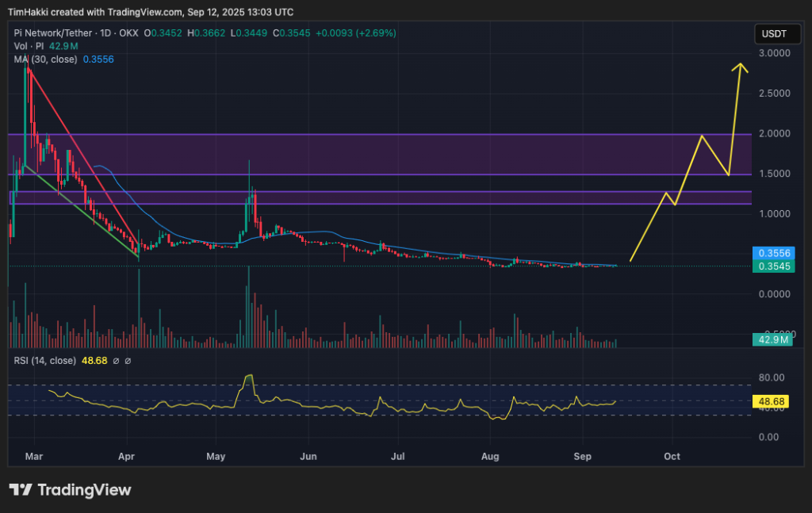Click the TradingView logo at bottom left
812x513 pixels.
point(70,489)
